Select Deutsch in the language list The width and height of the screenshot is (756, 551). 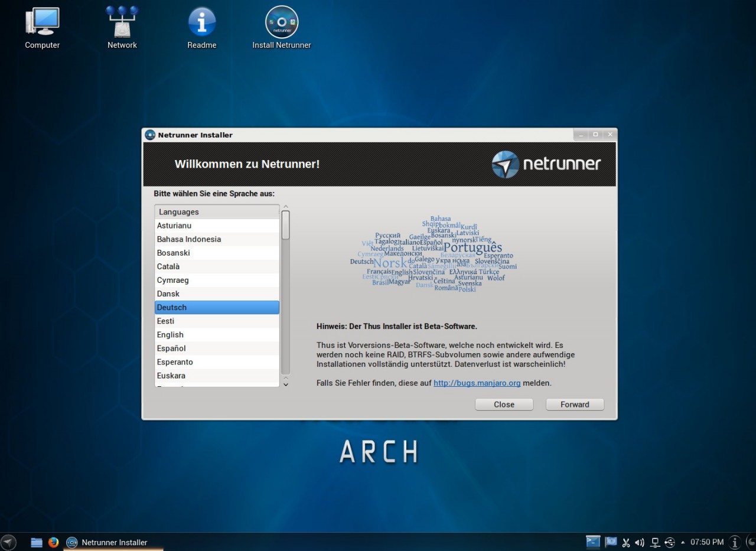[x=217, y=307]
